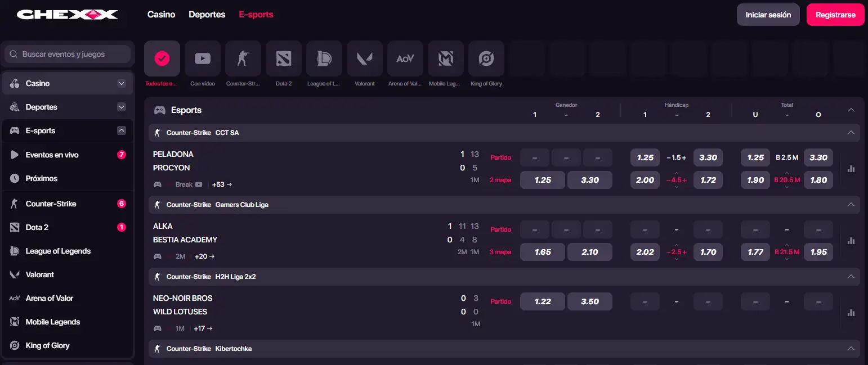Change total line B 21.5 M
Viewport: 868px width, 365px height.
787,252
